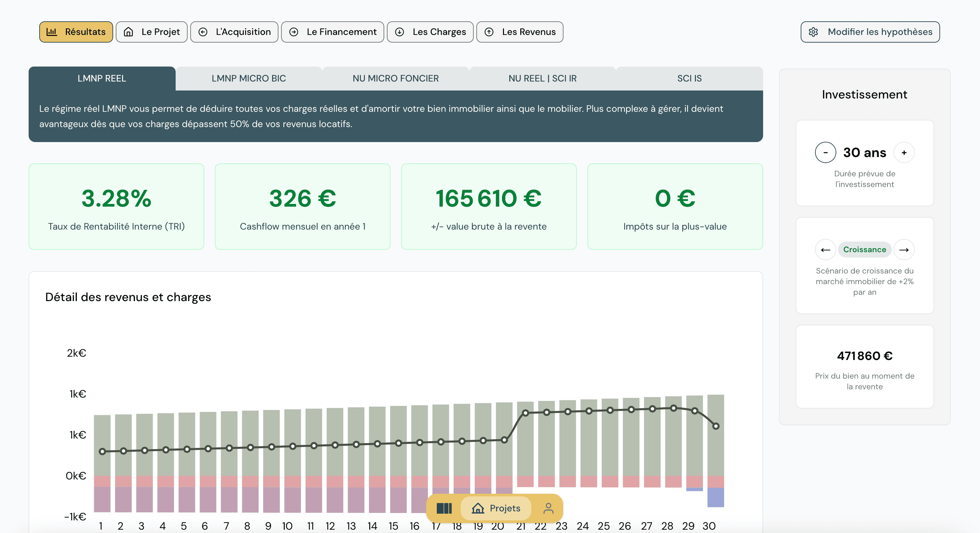Click the down-arrow icon on Les Charges
The height and width of the screenshot is (533, 980).
399,32
